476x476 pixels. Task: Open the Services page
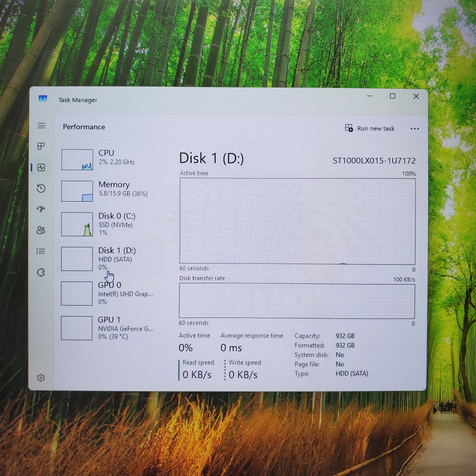[x=41, y=272]
